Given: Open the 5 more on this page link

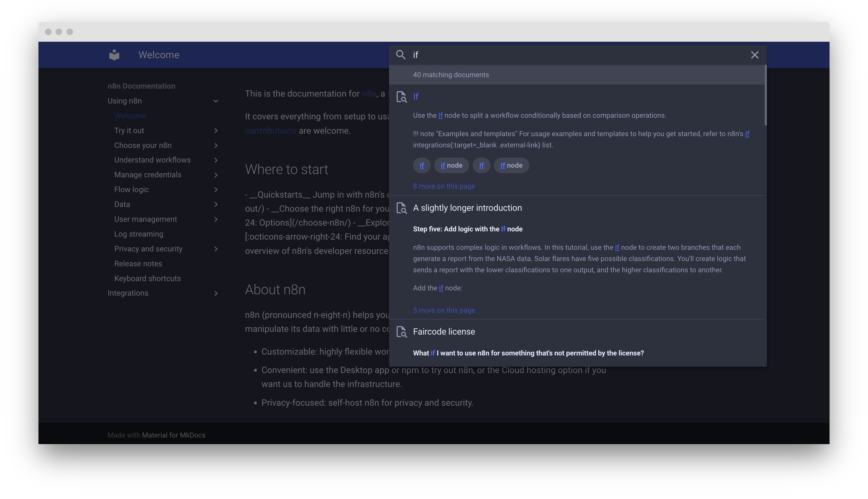Looking at the screenshot, I should pos(444,310).
